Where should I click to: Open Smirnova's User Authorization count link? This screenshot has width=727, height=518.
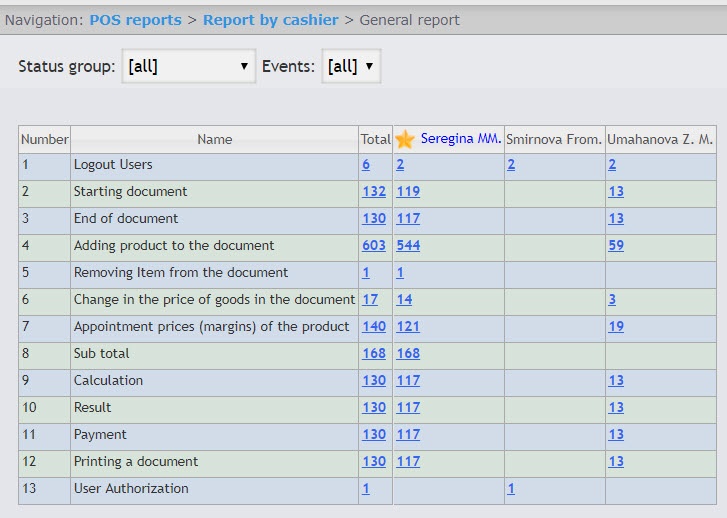pos(511,488)
